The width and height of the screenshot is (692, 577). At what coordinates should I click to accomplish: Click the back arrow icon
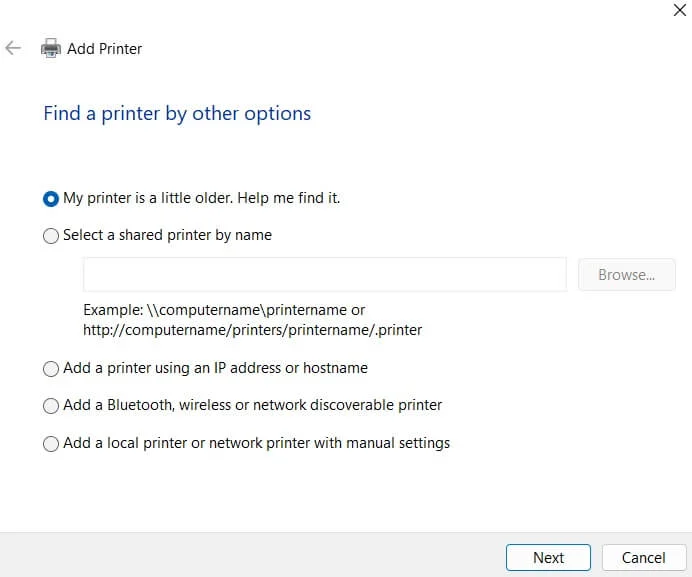coord(13,48)
